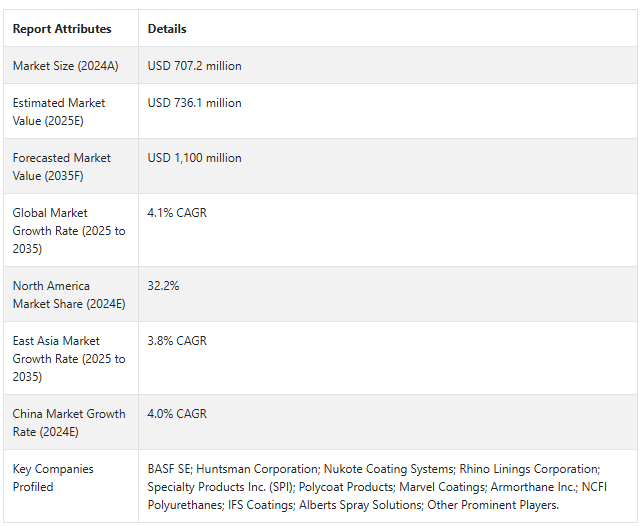Click the USD 707.2 million value
Screen dimensions: 642x526
194,66
